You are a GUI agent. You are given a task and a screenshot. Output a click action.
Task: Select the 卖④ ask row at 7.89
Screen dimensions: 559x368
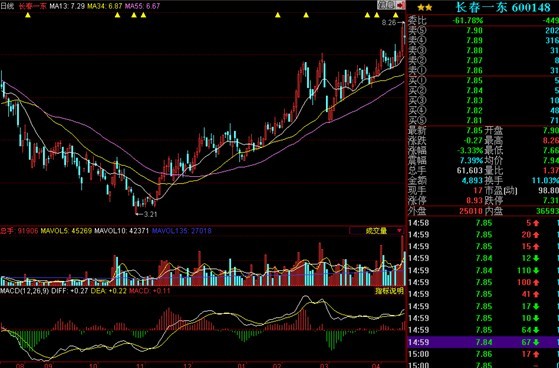click(483, 40)
